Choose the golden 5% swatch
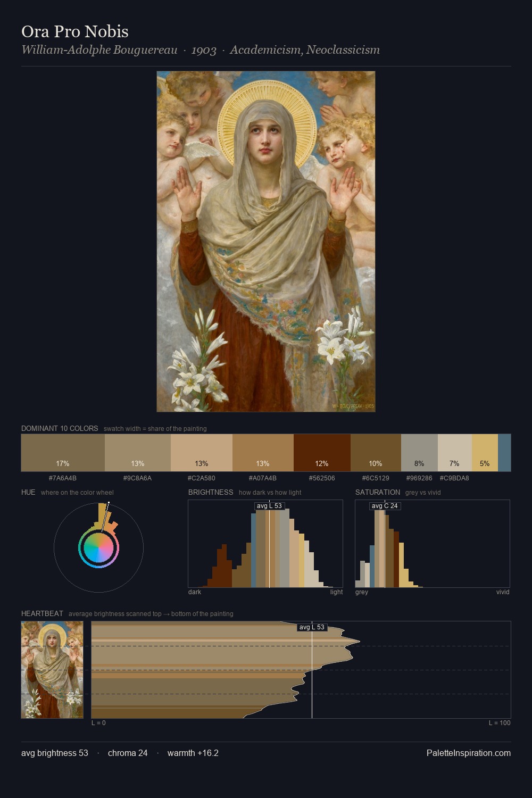This screenshot has width=532, height=798. pos(485,453)
